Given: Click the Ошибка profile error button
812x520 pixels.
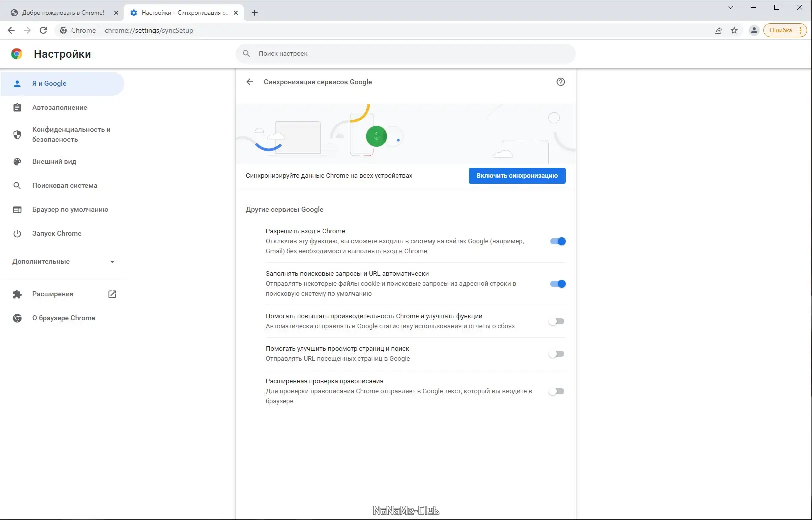Looking at the screenshot, I should pos(785,30).
